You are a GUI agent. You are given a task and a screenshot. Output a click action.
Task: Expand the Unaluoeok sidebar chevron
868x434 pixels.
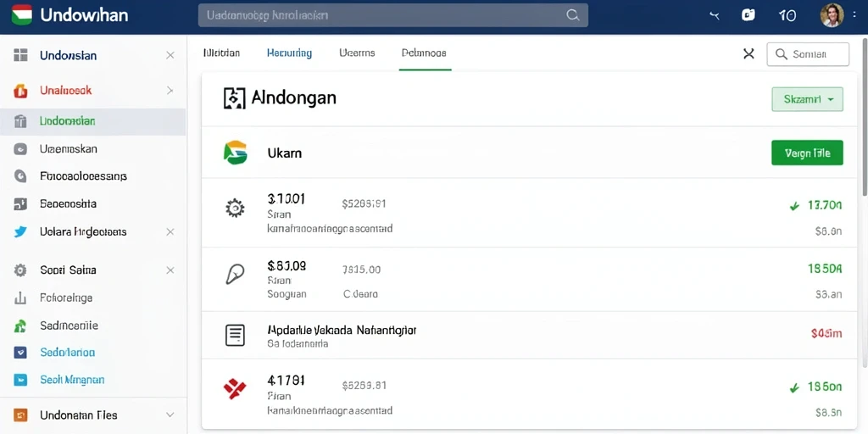[x=170, y=90]
